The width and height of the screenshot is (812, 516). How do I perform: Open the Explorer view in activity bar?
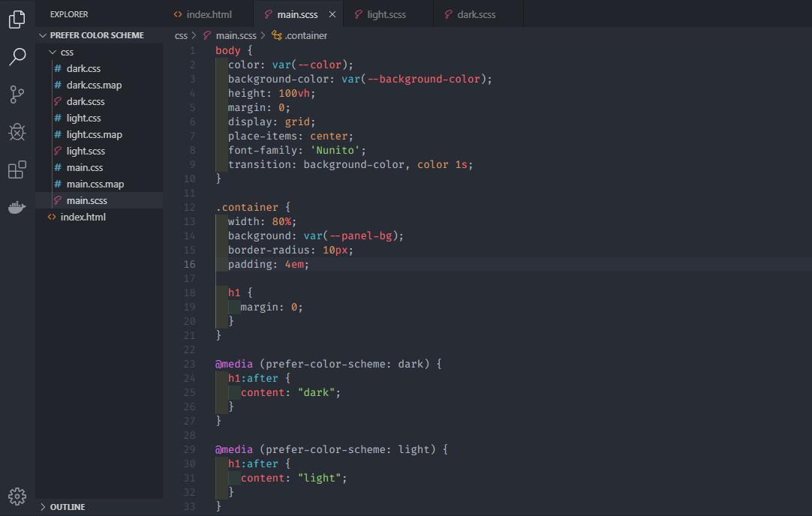pyautogui.click(x=17, y=19)
